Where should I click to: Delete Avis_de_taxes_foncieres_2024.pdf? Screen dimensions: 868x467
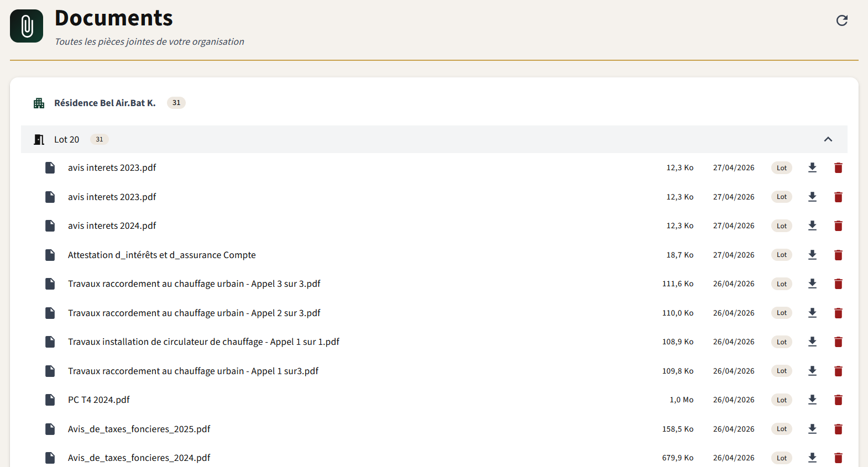[838, 458]
